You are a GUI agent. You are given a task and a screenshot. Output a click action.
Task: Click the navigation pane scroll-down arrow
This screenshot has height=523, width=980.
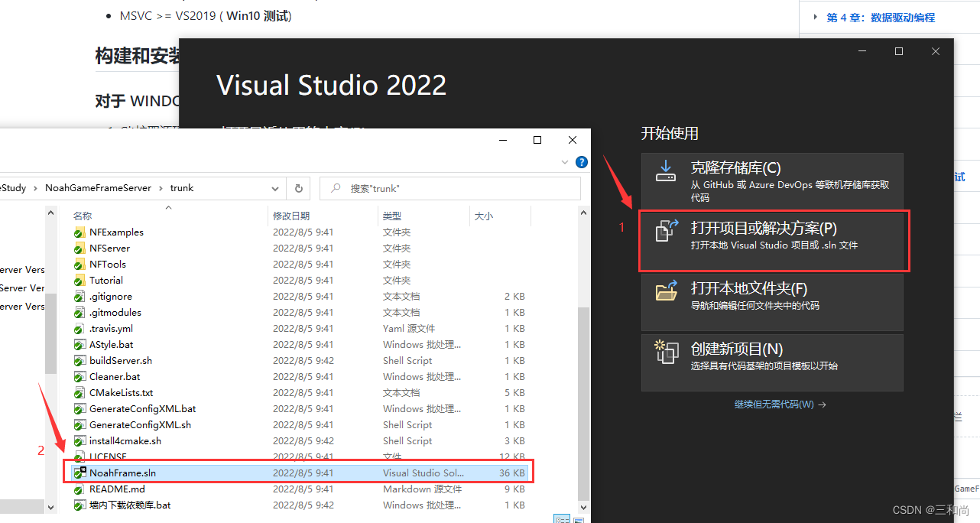point(51,506)
